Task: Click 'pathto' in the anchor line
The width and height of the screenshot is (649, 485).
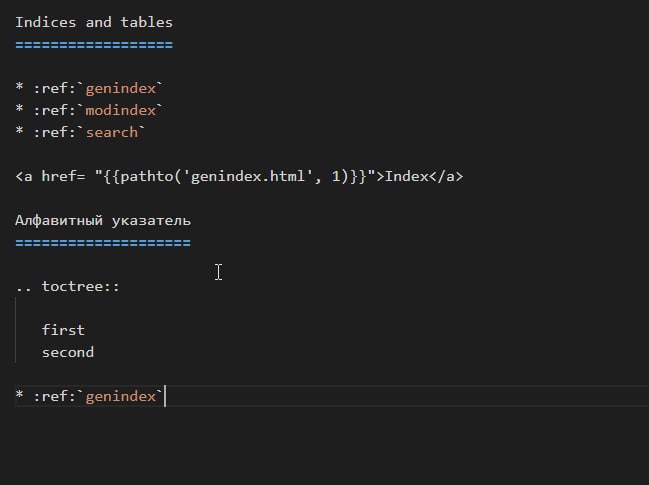Action: point(147,177)
